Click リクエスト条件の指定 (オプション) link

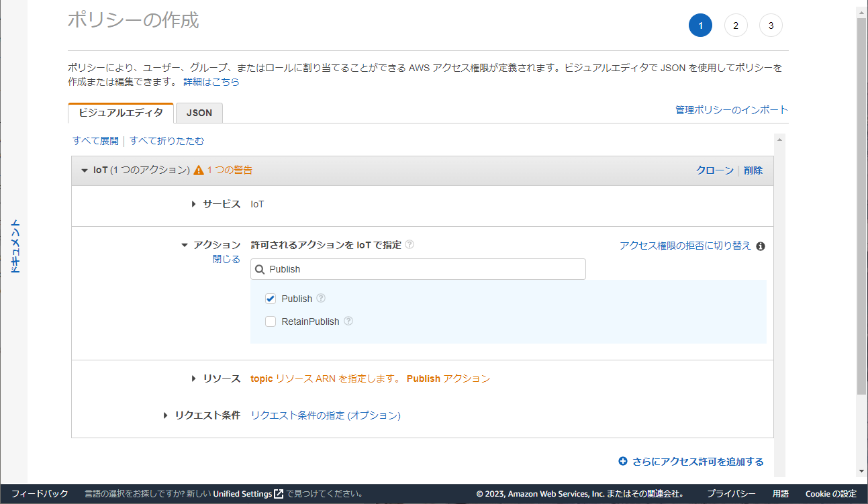pos(326,415)
